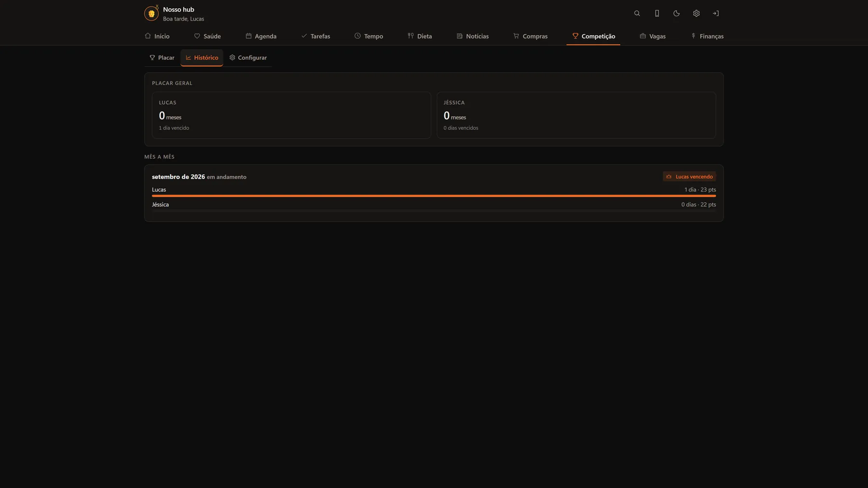Open the search icon in the header
Screen dimensions: 868x488
[637, 14]
